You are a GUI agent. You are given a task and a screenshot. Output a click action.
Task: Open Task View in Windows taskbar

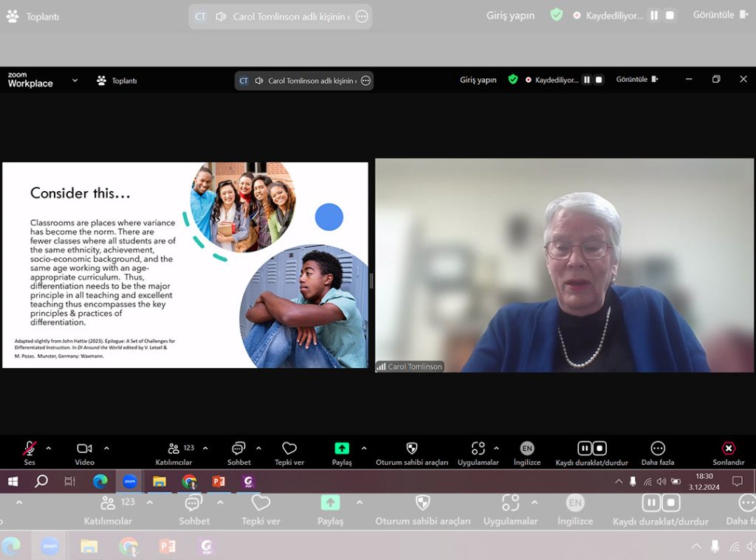click(x=70, y=481)
